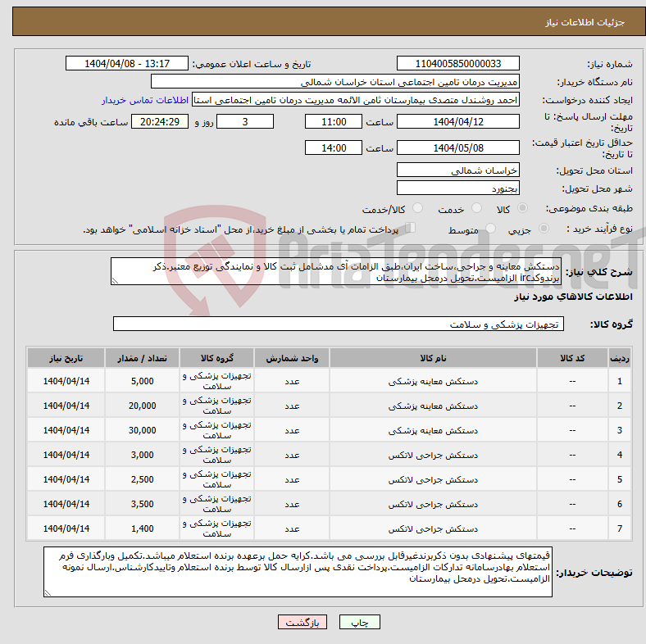This screenshot has height=644, width=646.
Task: Click the نام کالا column header
Action: tap(433, 358)
